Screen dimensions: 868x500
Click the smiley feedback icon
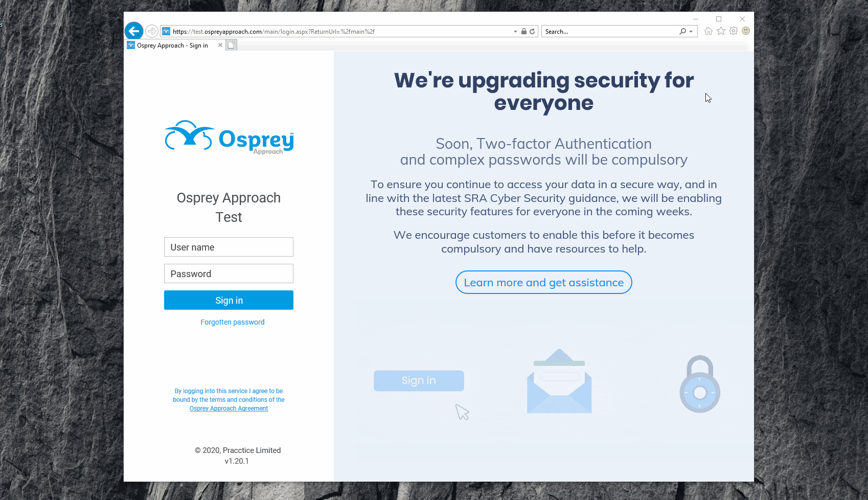click(x=746, y=31)
